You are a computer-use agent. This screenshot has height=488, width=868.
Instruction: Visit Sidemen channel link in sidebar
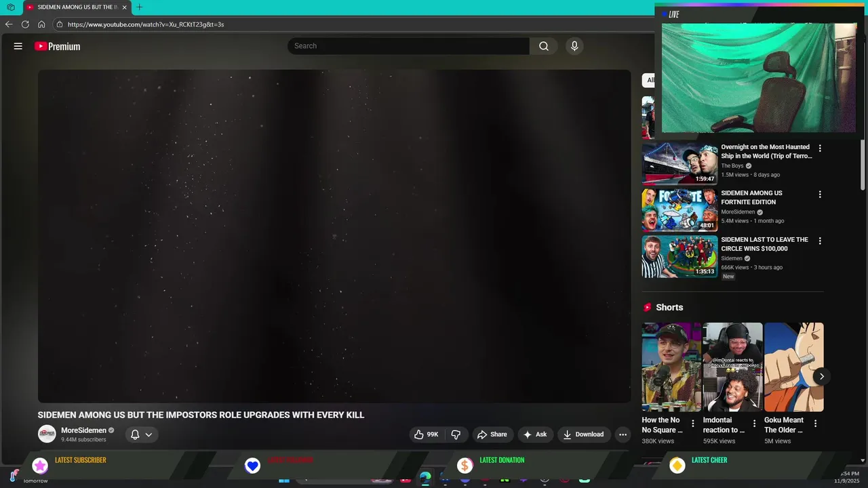point(732,258)
